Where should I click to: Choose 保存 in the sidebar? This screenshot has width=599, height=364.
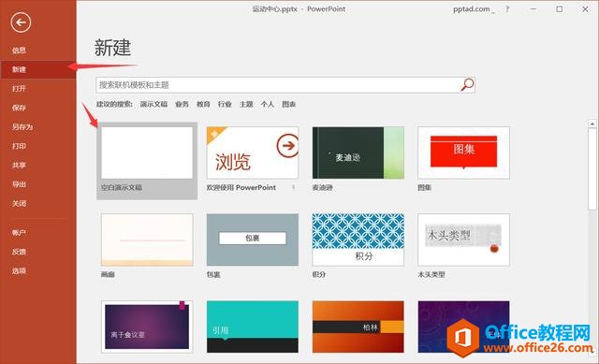(x=19, y=108)
